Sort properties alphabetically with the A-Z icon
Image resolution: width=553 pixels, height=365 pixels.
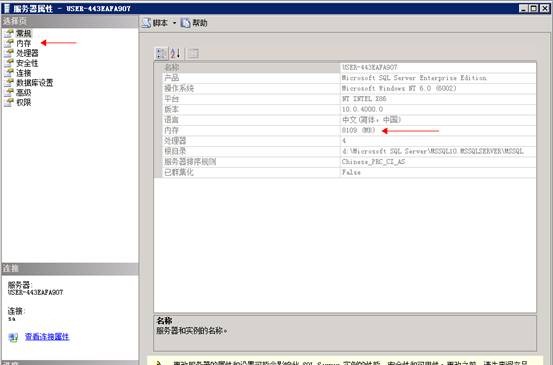176,54
